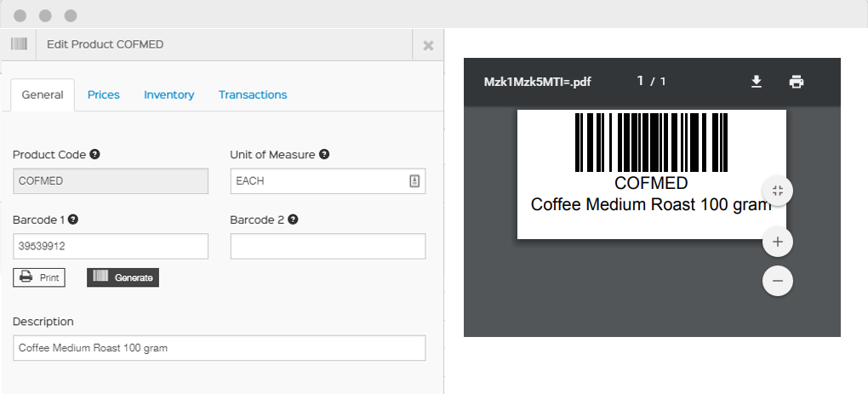The height and width of the screenshot is (394, 868).
Task: Open the Unit of Measure picker icon
Action: point(414,181)
